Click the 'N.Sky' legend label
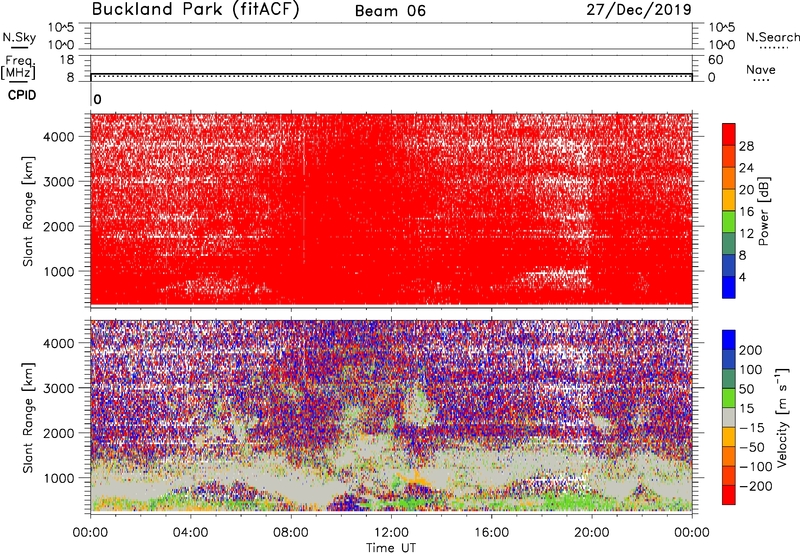 [x=19, y=37]
